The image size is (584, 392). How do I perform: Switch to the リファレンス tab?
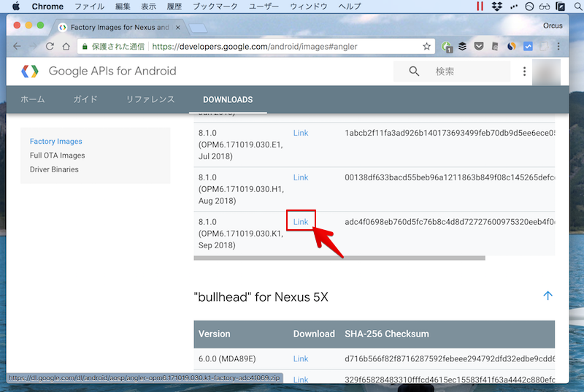[x=150, y=99]
